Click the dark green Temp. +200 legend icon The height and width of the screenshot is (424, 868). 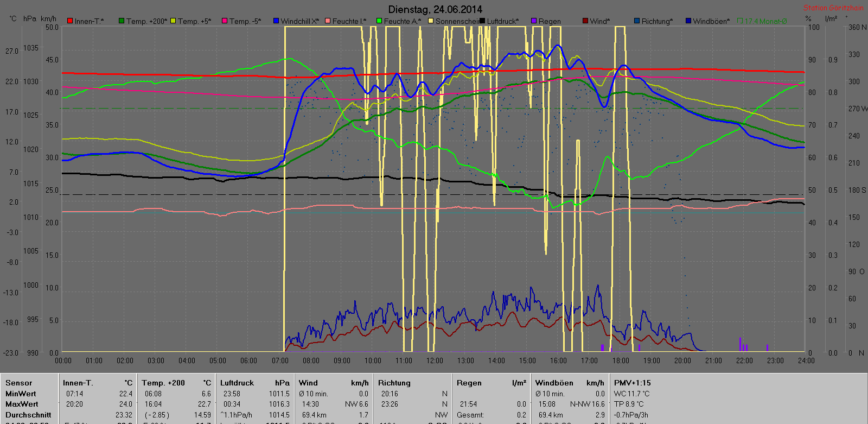(122, 21)
